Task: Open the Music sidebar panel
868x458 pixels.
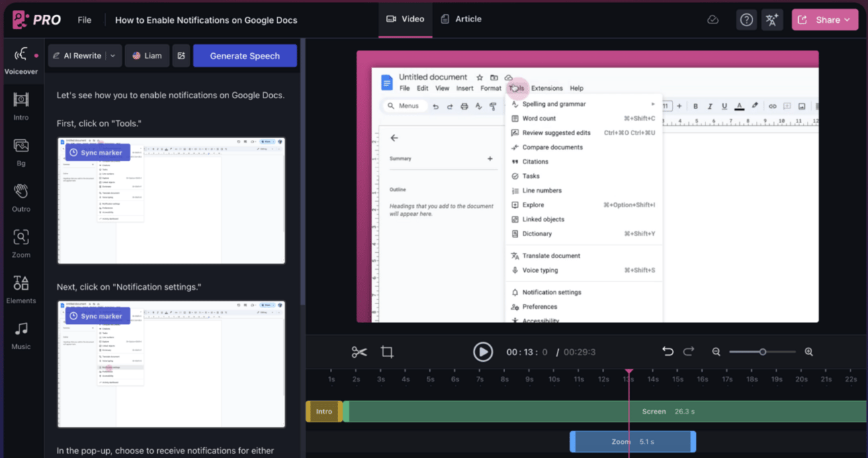Action: [21, 335]
